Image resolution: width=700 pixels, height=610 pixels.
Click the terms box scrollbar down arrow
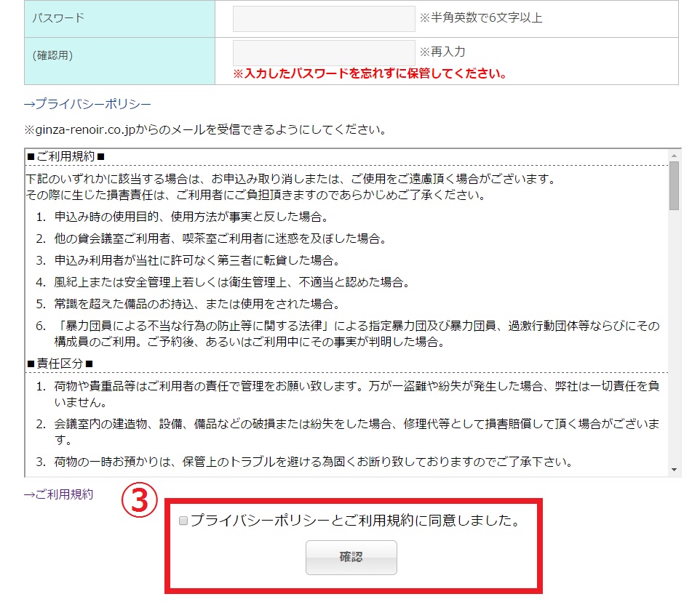pos(674,470)
